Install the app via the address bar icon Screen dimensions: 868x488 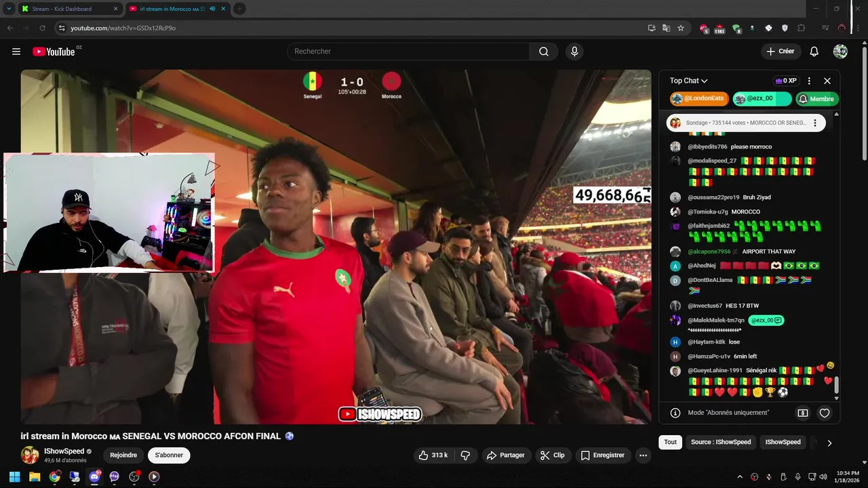652,28
